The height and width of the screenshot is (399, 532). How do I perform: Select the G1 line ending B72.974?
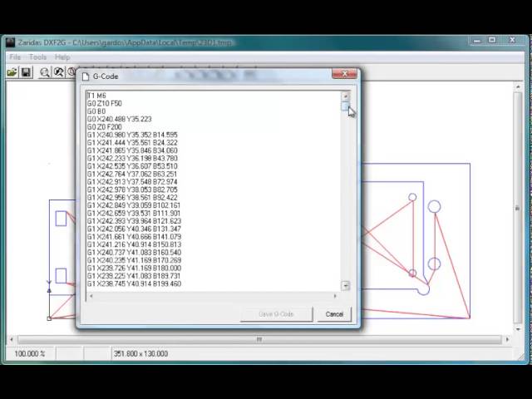[x=132, y=182]
